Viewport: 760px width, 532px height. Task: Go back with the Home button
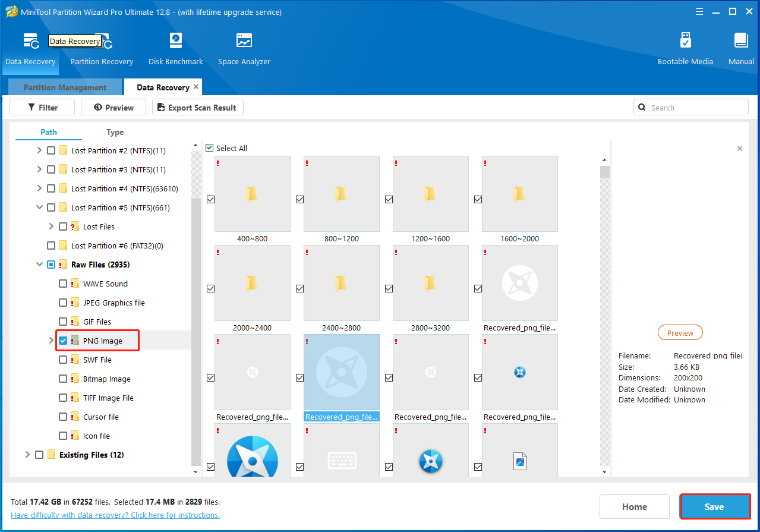coord(635,507)
